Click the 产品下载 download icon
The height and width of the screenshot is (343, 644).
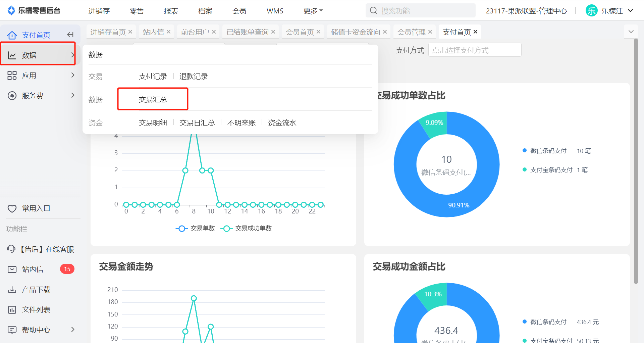[12, 289]
